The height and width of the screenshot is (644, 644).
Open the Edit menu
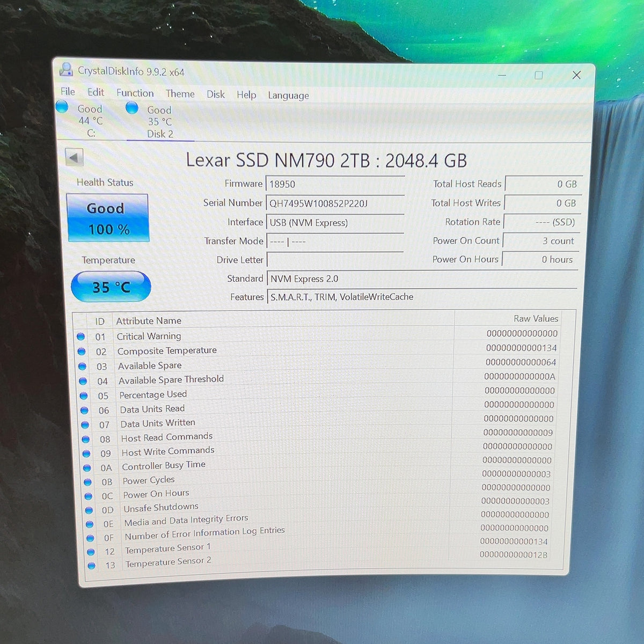point(96,92)
